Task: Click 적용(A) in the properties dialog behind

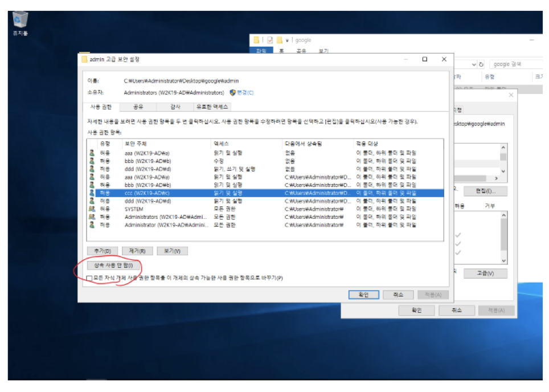Action: click(497, 311)
